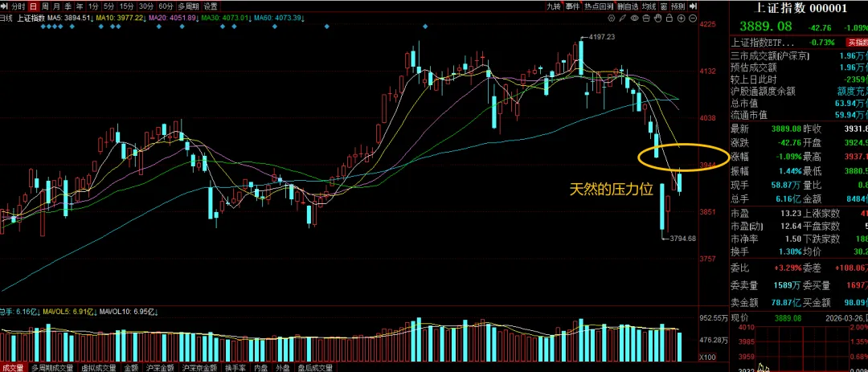
Task: Click the 沪股通额度余额 row
Action: [x=799, y=92]
